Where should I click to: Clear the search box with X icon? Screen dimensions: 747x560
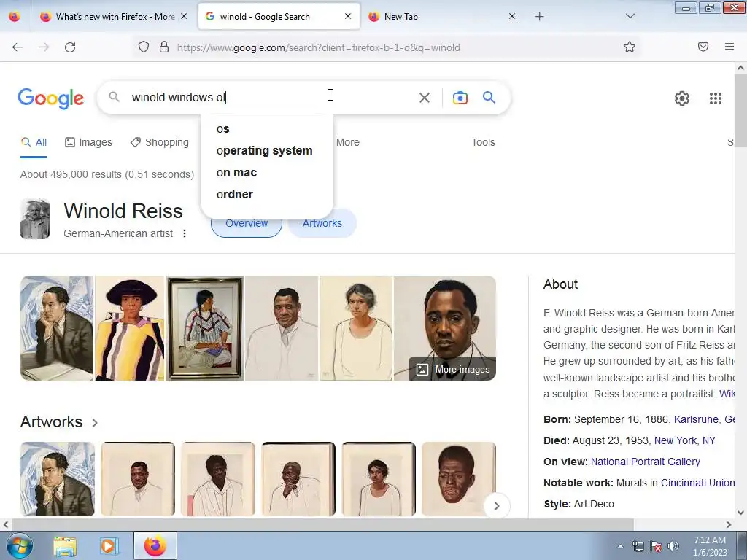424,98
